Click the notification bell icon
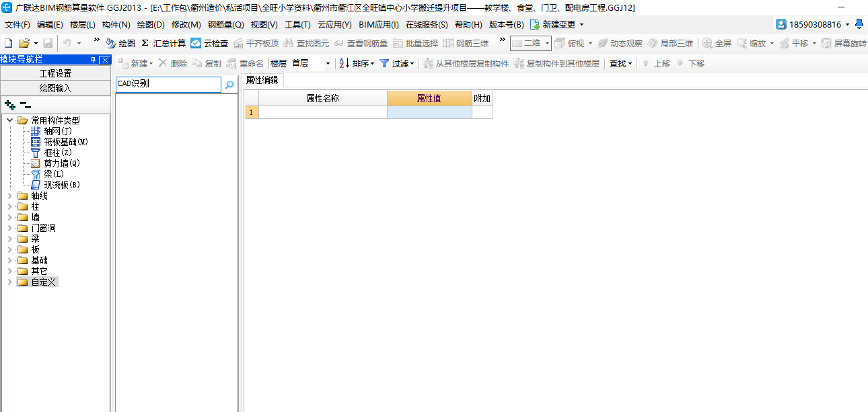Viewport: 868px width, 412px height. 859,24
